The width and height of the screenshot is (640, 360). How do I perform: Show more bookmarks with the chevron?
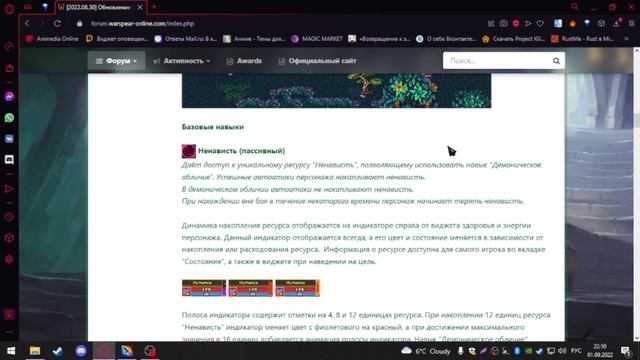[626, 39]
